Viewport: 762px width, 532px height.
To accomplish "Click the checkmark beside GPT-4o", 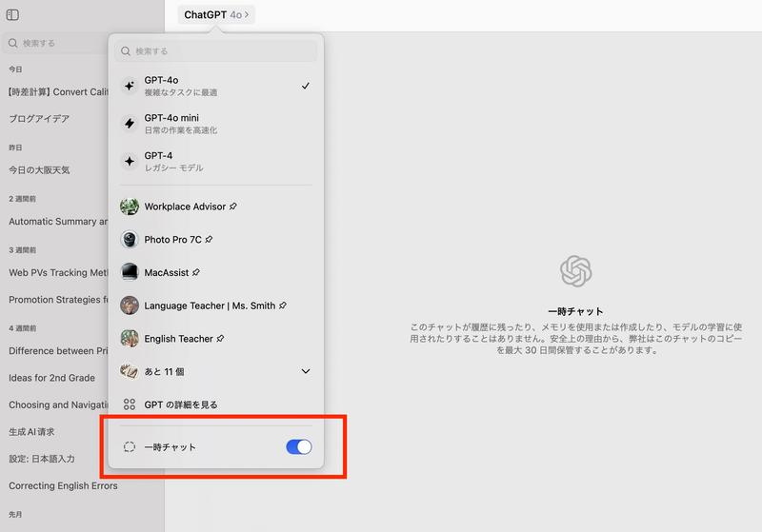I will click(306, 86).
